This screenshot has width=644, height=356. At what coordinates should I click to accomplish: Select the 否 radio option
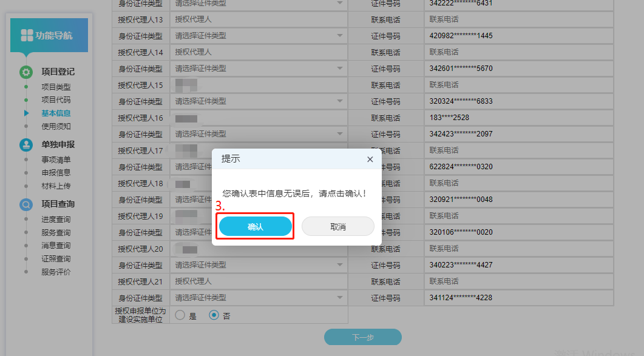(214, 315)
